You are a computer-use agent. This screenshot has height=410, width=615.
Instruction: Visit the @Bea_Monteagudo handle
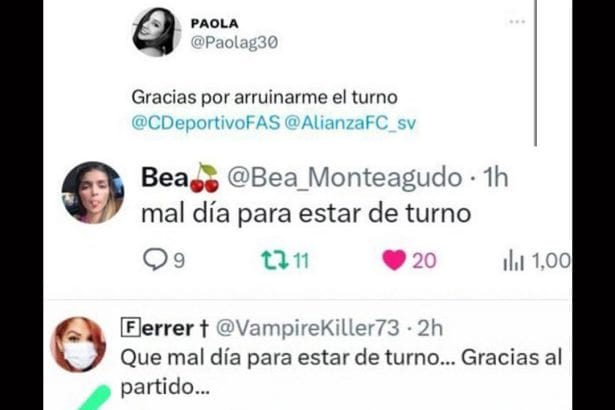click(x=345, y=178)
